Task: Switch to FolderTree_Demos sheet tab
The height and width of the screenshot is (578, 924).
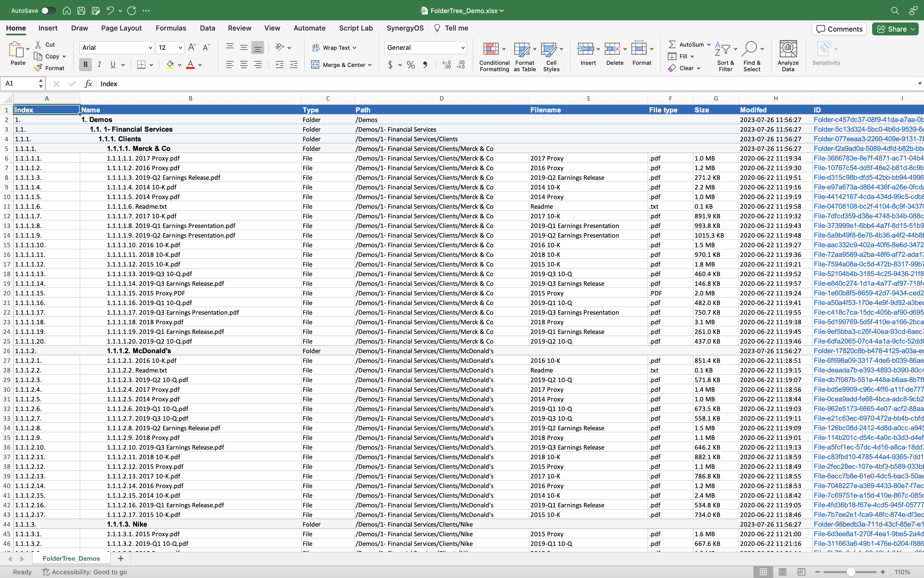Action: 71,558
